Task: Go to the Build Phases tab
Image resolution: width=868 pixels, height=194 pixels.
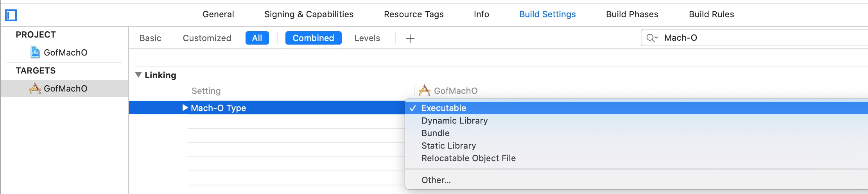Action: pos(632,14)
